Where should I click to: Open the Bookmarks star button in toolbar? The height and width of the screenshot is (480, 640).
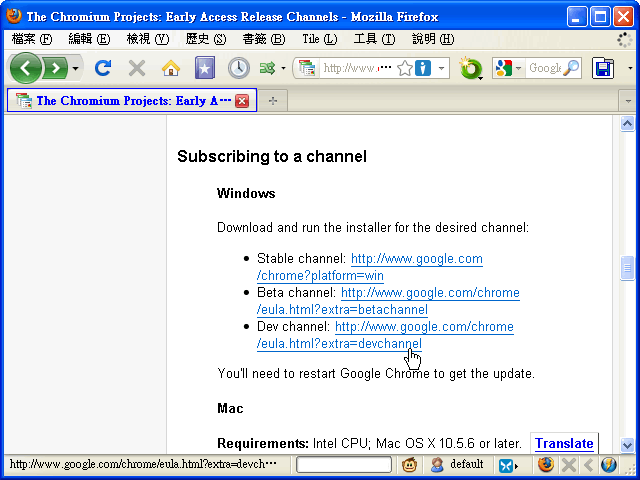coord(205,68)
